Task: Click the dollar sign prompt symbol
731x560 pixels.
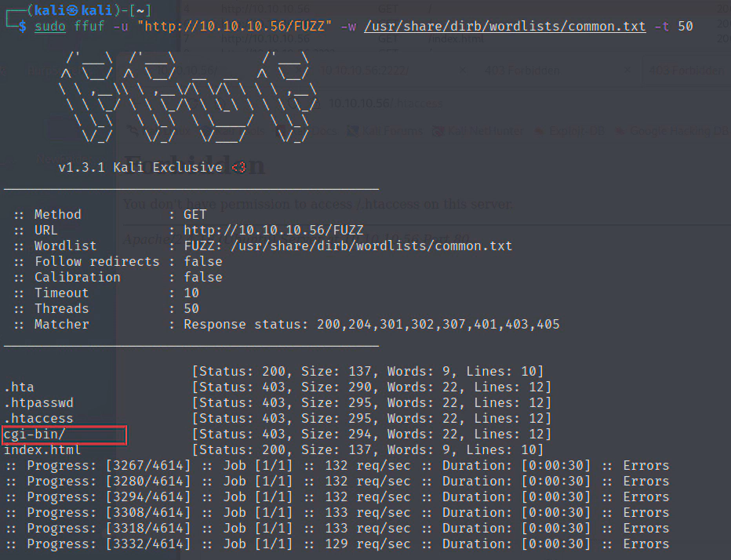Action: 23,26
